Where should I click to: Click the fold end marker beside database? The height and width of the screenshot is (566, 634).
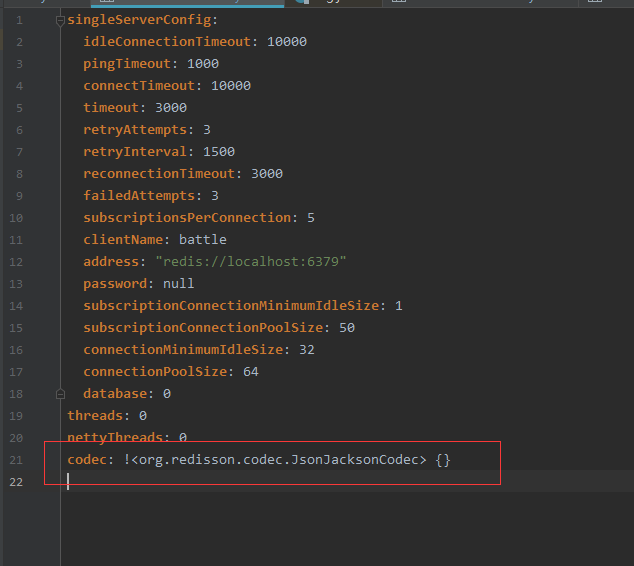click(60, 394)
